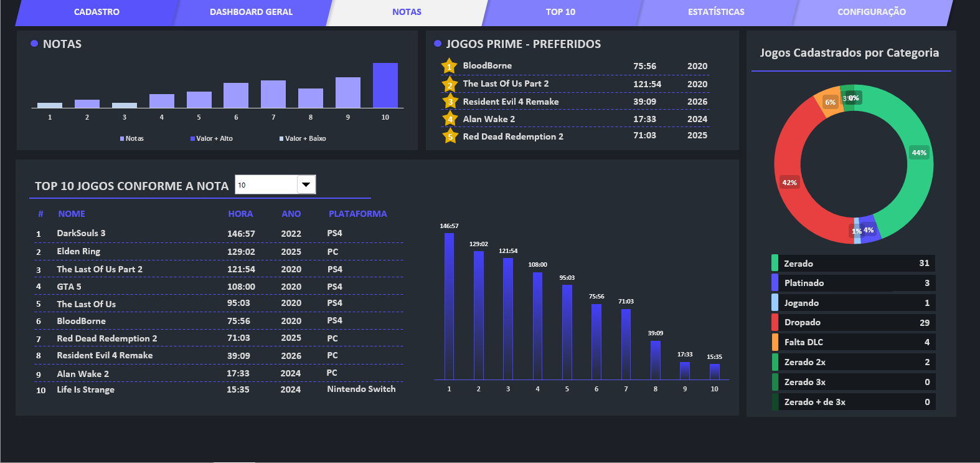980x463 pixels.
Task: Go to the TOP 10 tab
Action: coord(560,12)
